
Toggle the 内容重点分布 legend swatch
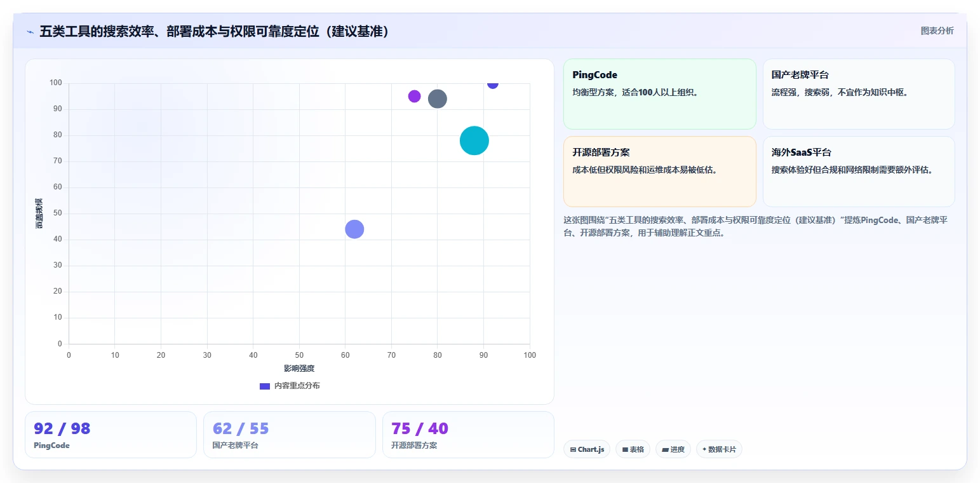click(265, 386)
